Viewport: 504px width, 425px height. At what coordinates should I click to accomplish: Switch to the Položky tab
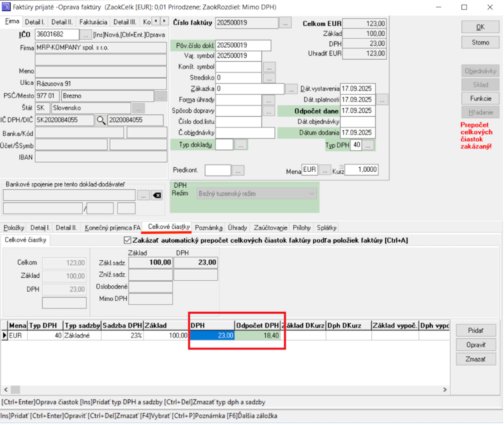click(x=14, y=228)
